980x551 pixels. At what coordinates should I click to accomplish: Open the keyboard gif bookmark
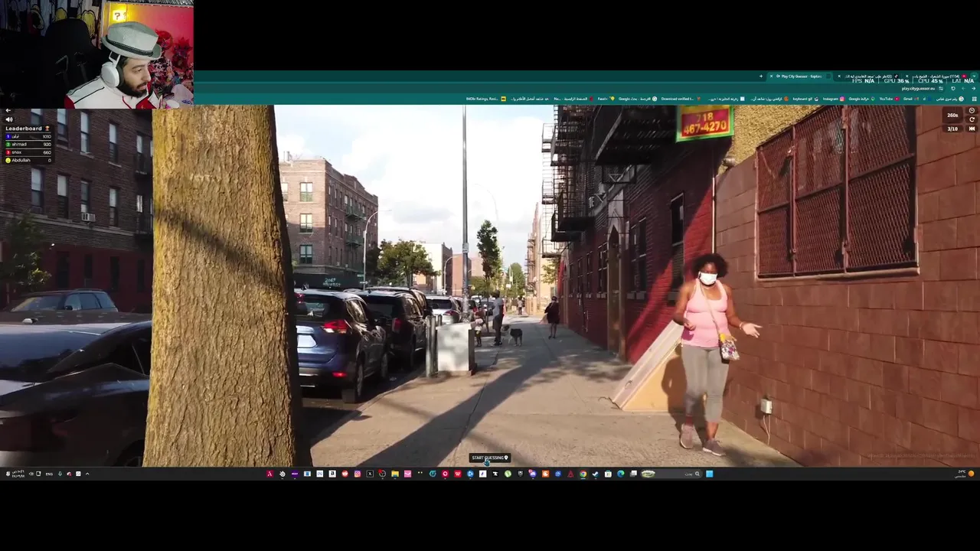tap(805, 99)
